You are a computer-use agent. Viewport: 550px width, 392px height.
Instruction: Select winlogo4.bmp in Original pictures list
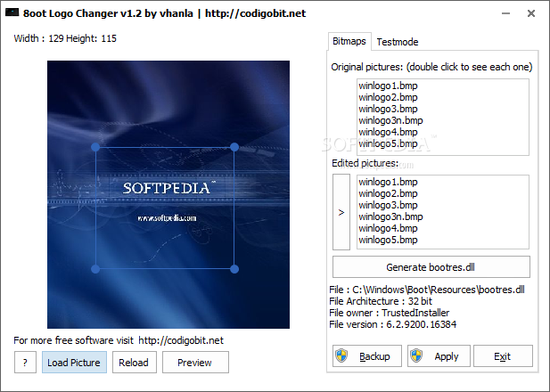(x=388, y=132)
